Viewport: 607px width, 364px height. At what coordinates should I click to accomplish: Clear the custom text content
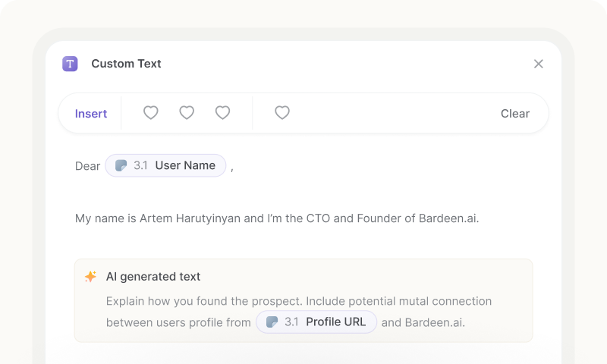tap(515, 113)
